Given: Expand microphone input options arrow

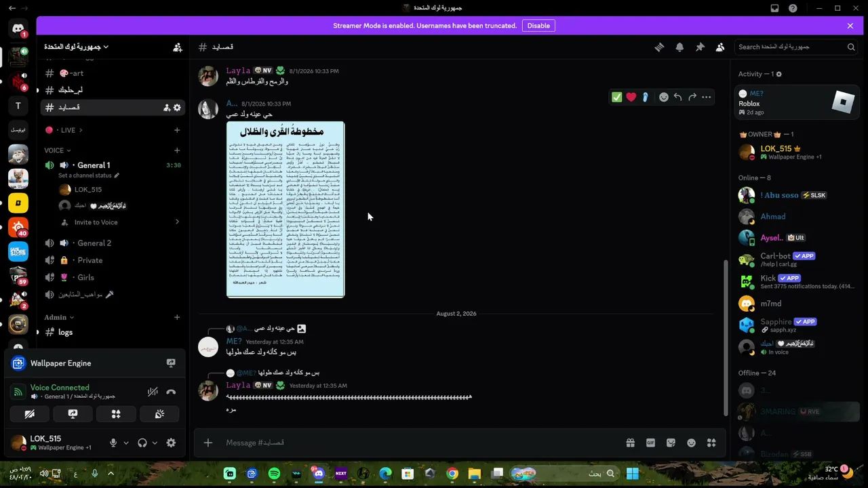Looking at the screenshot, I should [x=125, y=443].
